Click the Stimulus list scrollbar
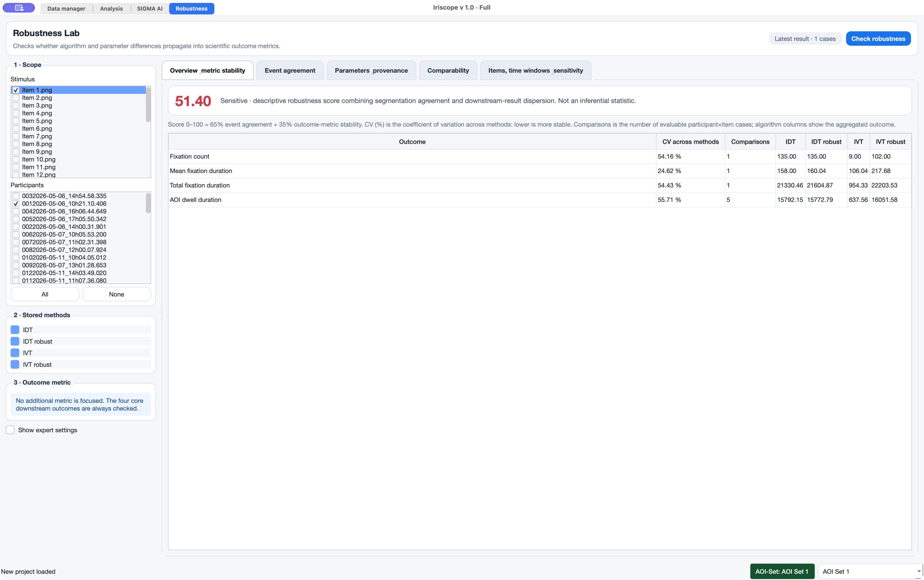The image size is (924, 580). click(148, 104)
